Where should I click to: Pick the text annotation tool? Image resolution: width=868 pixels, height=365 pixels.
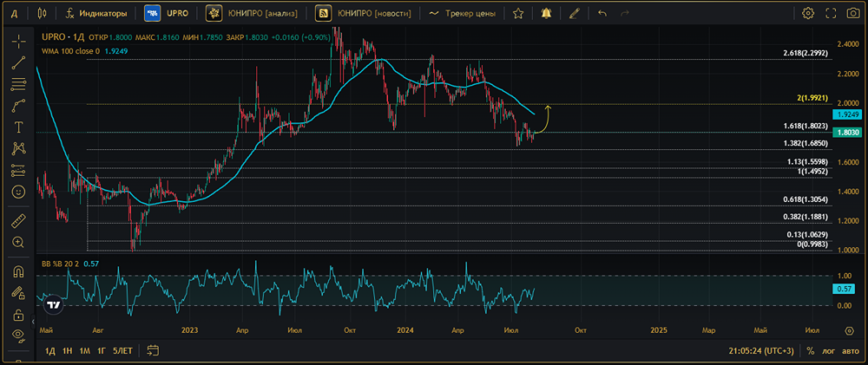18,127
